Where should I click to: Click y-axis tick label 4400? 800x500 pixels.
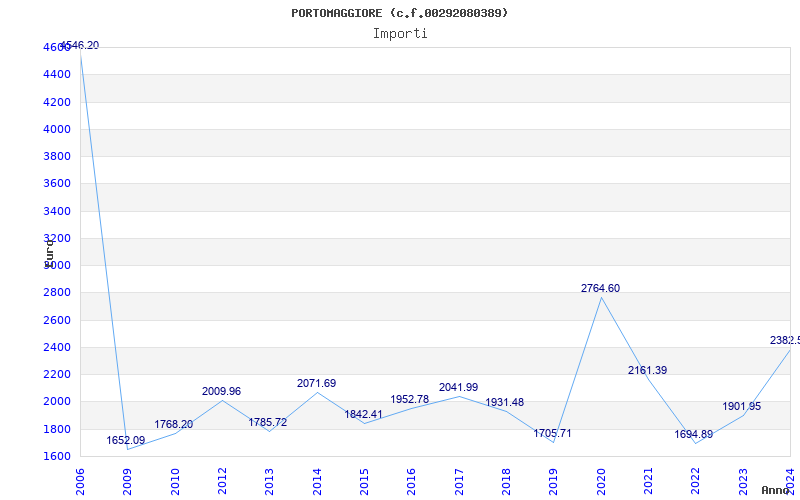point(57,74)
